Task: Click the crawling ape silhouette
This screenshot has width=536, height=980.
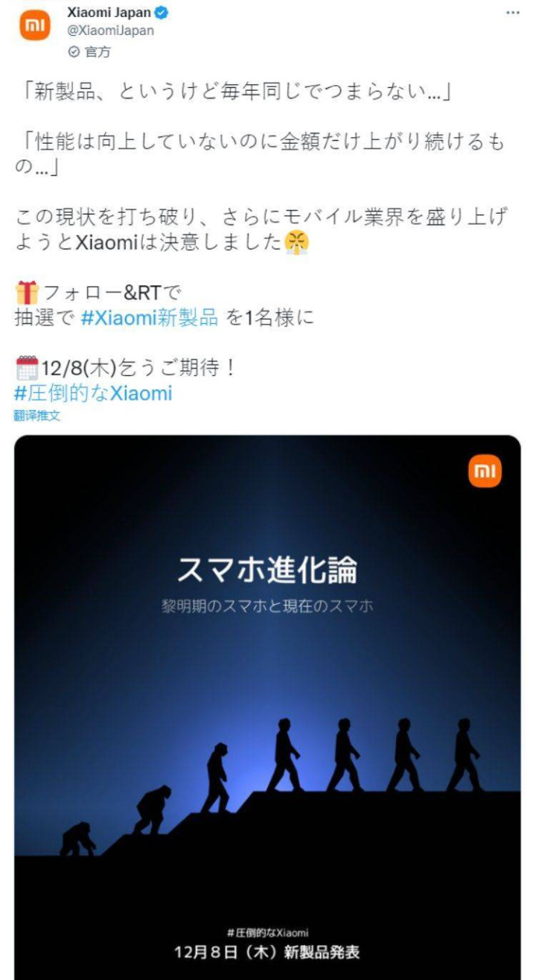Action: click(77, 839)
